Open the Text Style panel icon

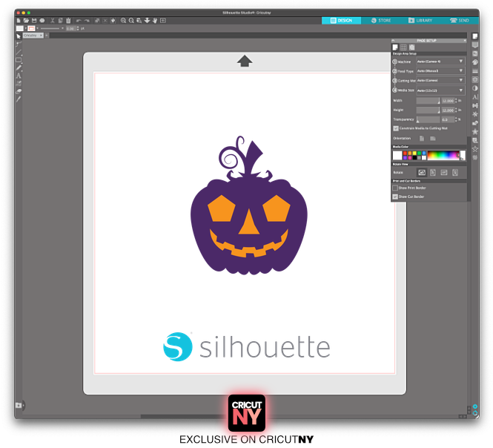tap(475, 97)
